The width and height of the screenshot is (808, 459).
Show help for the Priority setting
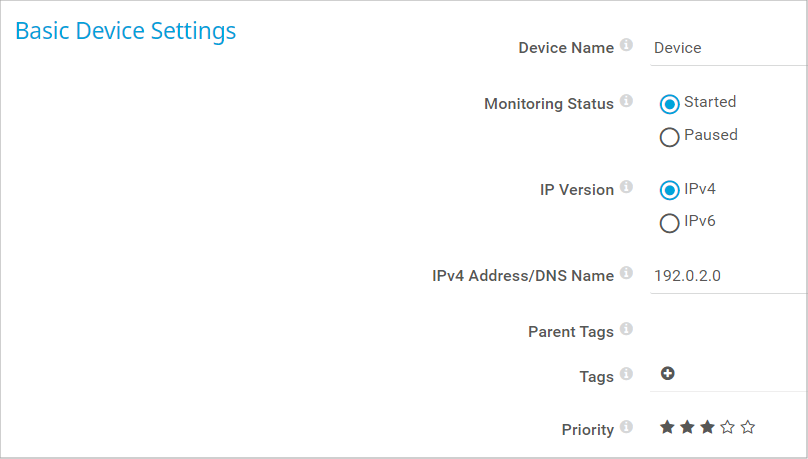click(x=626, y=427)
